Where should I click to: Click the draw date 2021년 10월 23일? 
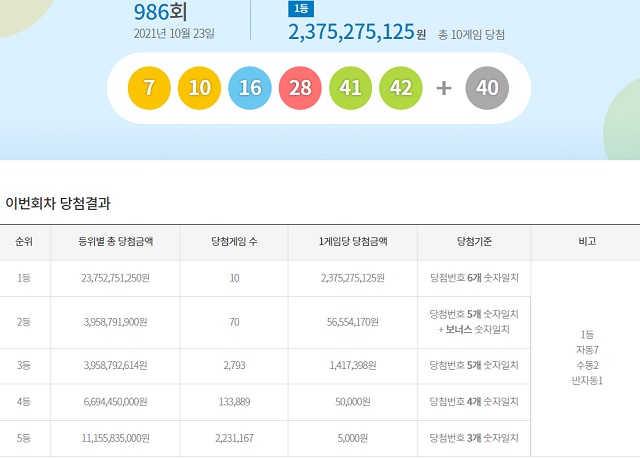(x=174, y=33)
